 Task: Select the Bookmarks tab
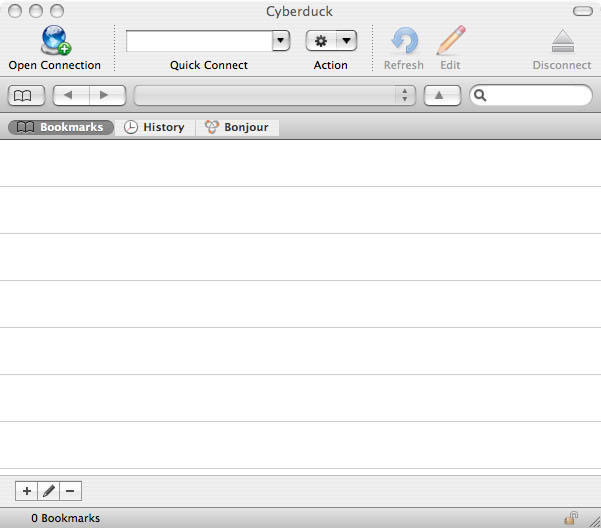point(61,127)
